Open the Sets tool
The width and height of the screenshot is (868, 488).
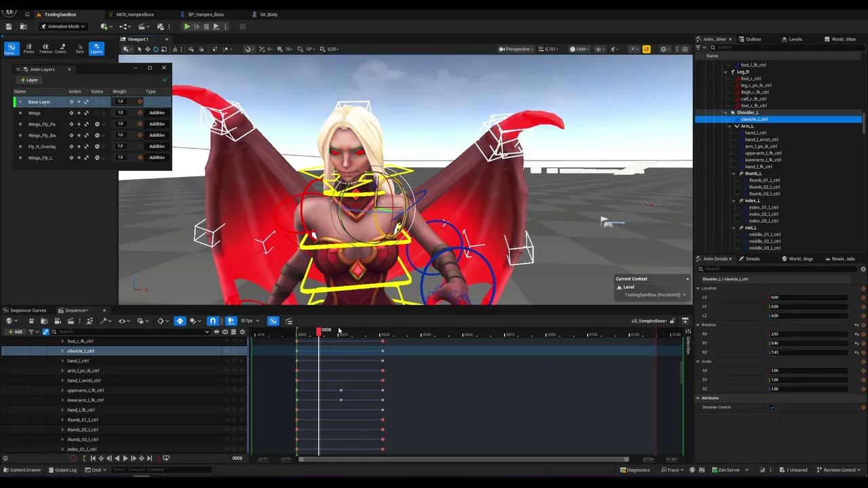79,49
